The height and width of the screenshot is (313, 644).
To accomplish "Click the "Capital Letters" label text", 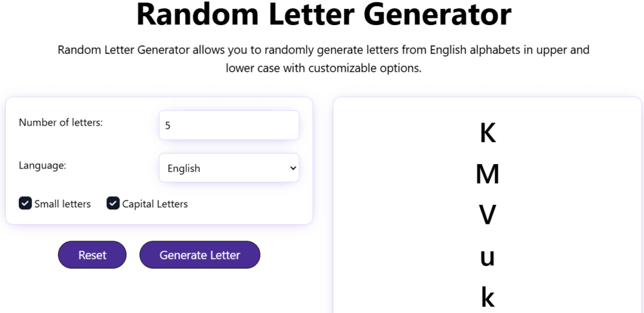I will (x=155, y=204).
